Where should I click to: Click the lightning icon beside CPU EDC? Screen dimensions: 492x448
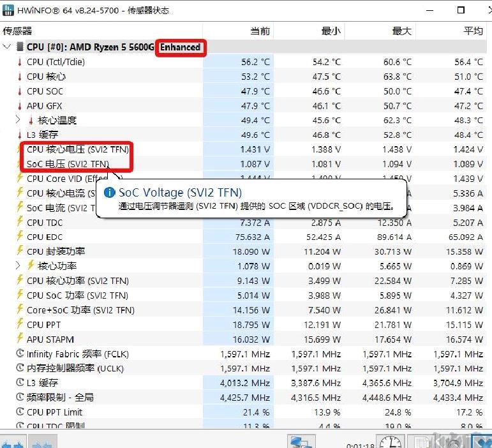pyautogui.click(x=20, y=236)
